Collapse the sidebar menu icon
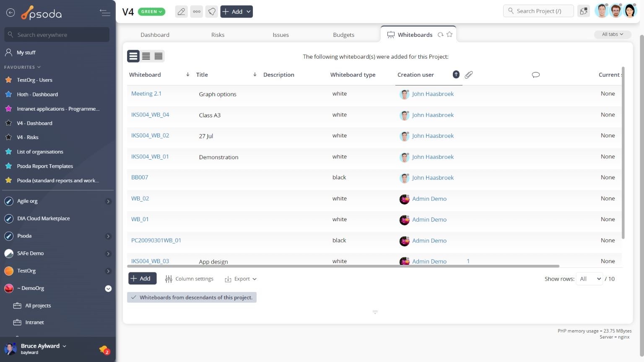 (x=105, y=13)
